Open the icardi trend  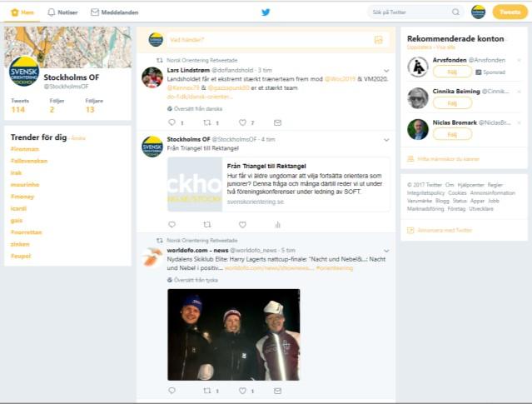[x=18, y=208]
